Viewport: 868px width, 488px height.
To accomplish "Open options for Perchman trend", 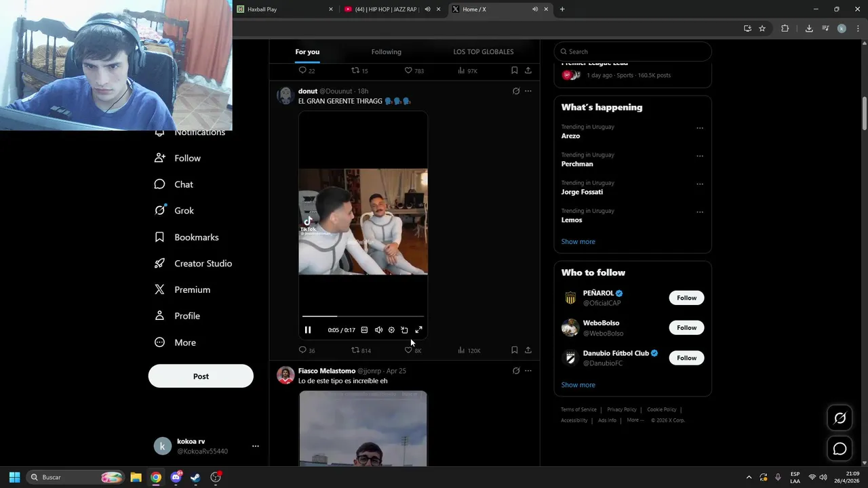I will 700,156.
